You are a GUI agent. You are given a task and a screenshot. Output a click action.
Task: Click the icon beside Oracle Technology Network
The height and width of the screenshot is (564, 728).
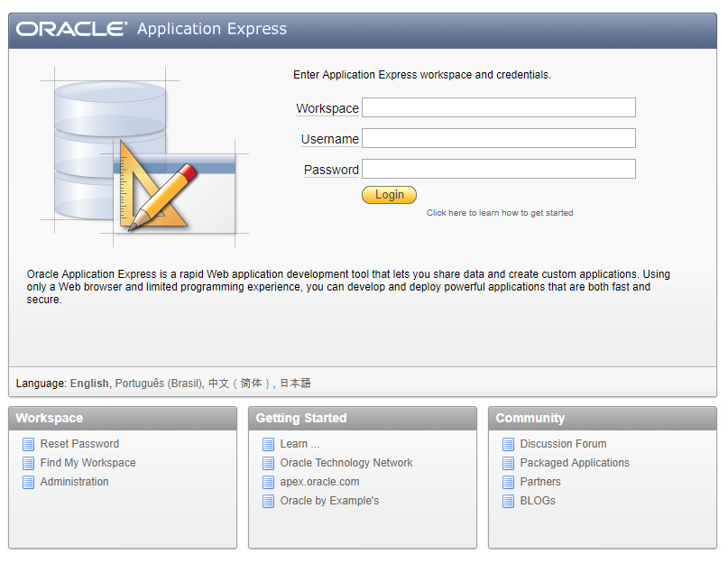coord(268,463)
